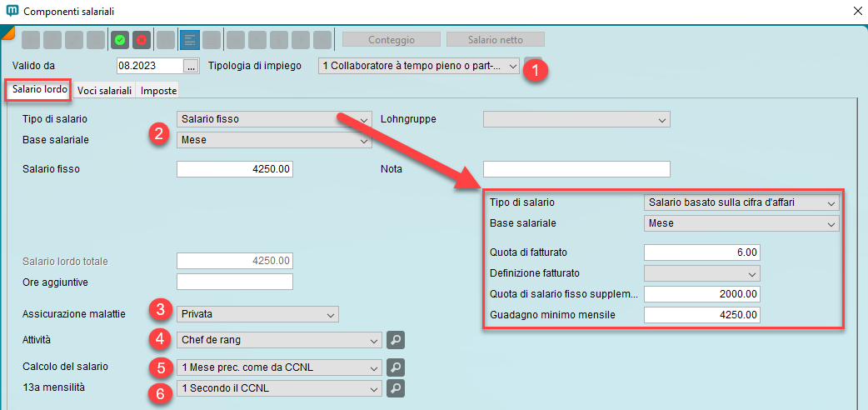Click the Nota text field

[576, 169]
